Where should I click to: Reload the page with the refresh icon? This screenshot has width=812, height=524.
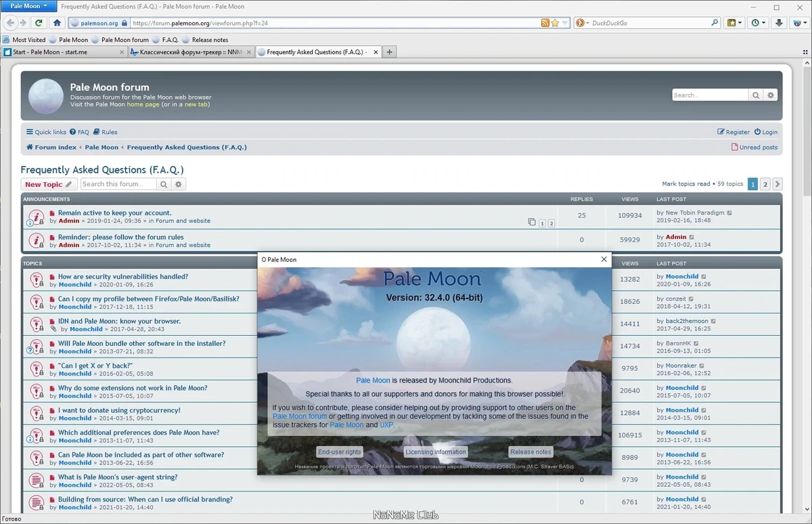coord(39,23)
